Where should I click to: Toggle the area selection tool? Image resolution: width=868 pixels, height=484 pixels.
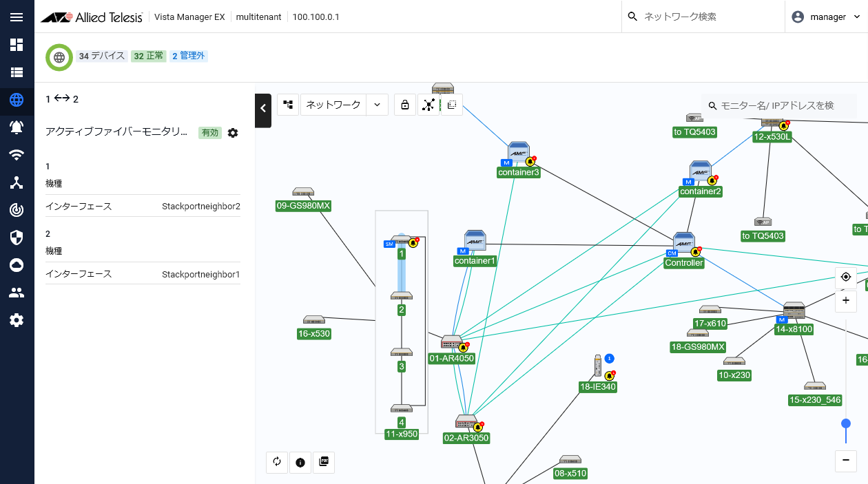click(452, 105)
